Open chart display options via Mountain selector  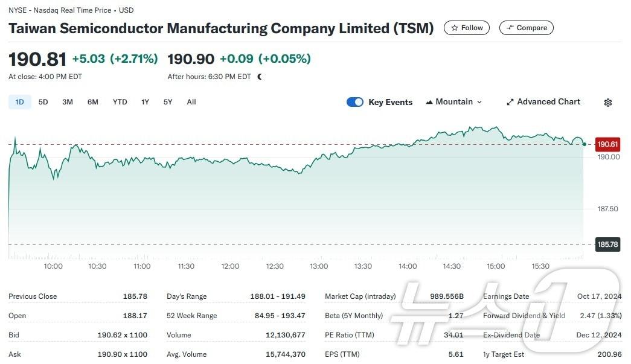coord(453,101)
